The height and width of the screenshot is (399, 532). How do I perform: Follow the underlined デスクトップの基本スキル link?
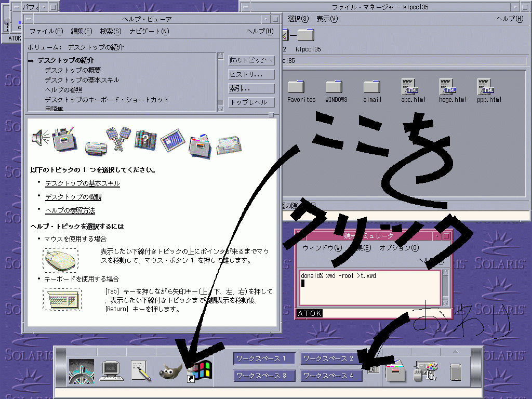pyautogui.click(x=83, y=183)
